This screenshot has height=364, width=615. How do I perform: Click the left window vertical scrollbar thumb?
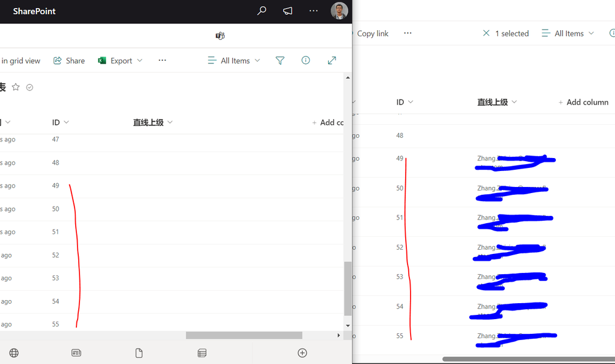point(347,289)
